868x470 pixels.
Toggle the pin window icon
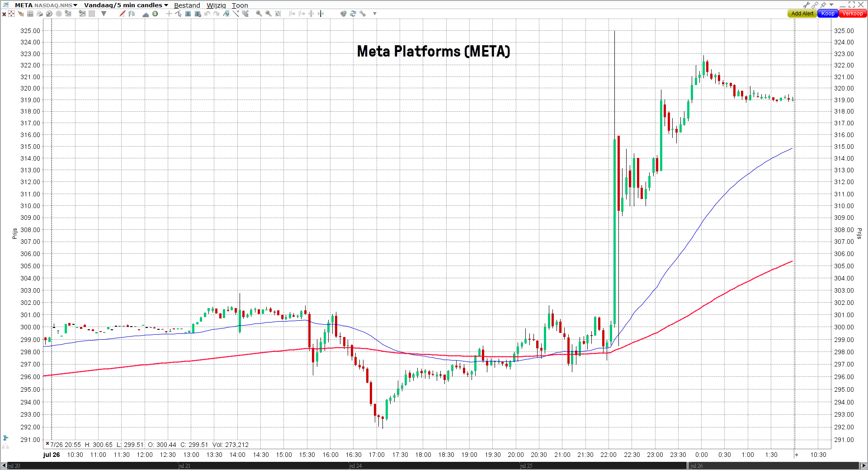tap(823, 5)
